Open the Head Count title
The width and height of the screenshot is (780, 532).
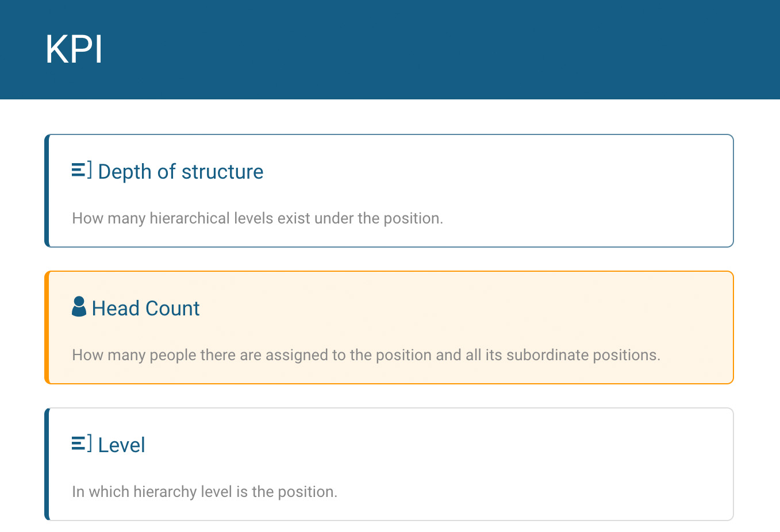(145, 308)
